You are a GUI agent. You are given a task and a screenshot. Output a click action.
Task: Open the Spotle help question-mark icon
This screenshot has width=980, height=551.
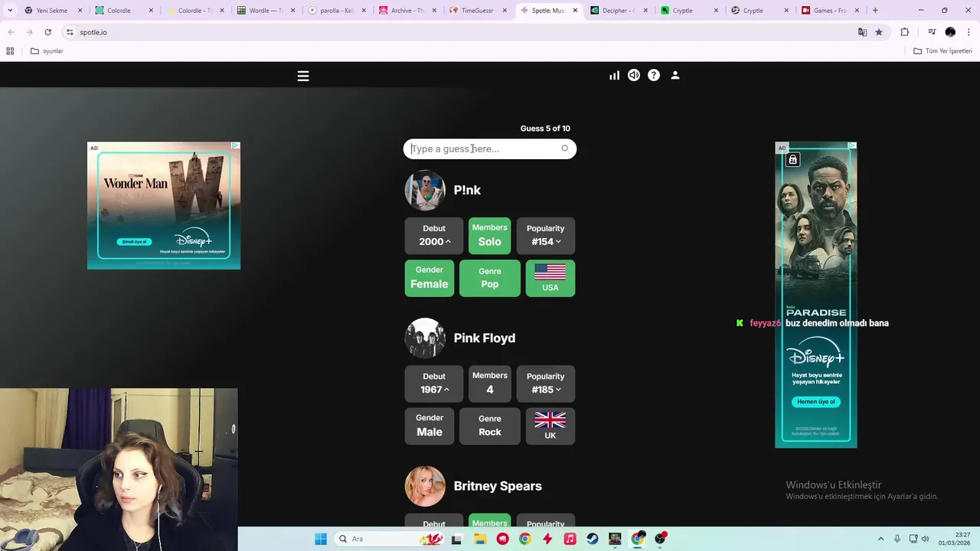654,75
